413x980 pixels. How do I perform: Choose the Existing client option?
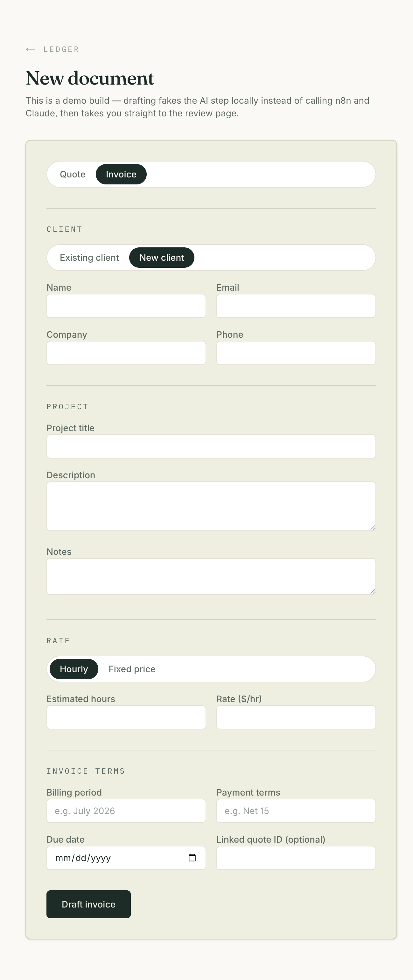point(89,258)
